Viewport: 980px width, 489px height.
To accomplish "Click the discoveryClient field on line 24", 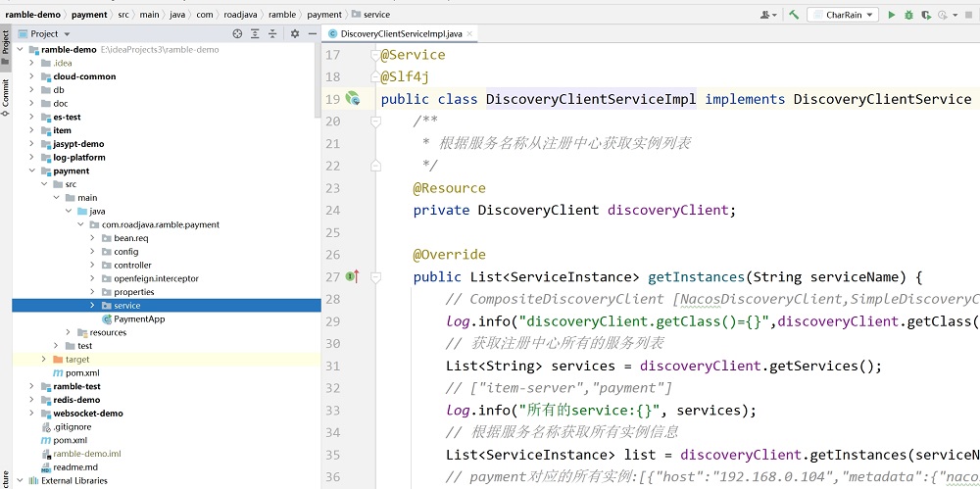I will pos(668,210).
